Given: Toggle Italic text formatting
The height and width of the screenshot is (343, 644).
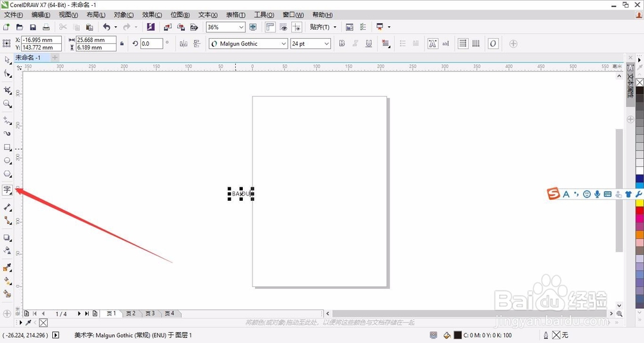Looking at the screenshot, I should point(355,44).
